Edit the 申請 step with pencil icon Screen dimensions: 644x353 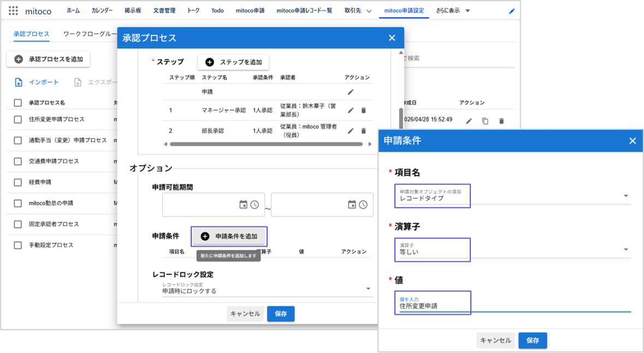pos(350,92)
